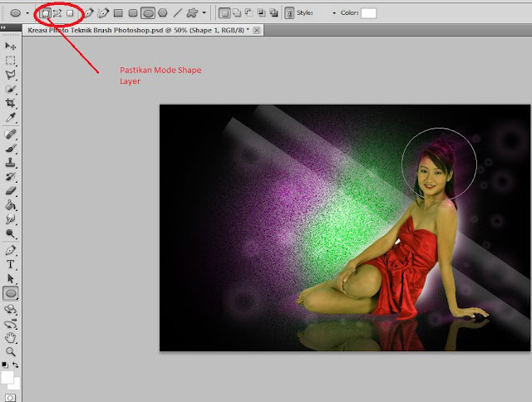The width and height of the screenshot is (532, 402).
Task: Open the Style picker dropdown
Action: pyautogui.click(x=334, y=13)
